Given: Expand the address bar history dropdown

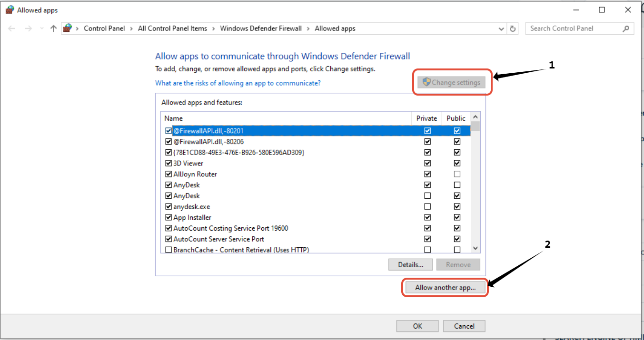Looking at the screenshot, I should 502,29.
